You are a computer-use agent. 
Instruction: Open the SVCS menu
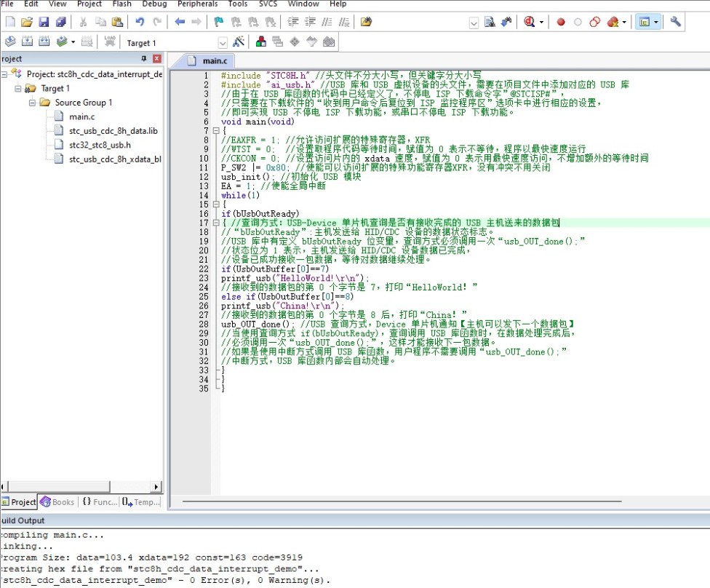(268, 4)
